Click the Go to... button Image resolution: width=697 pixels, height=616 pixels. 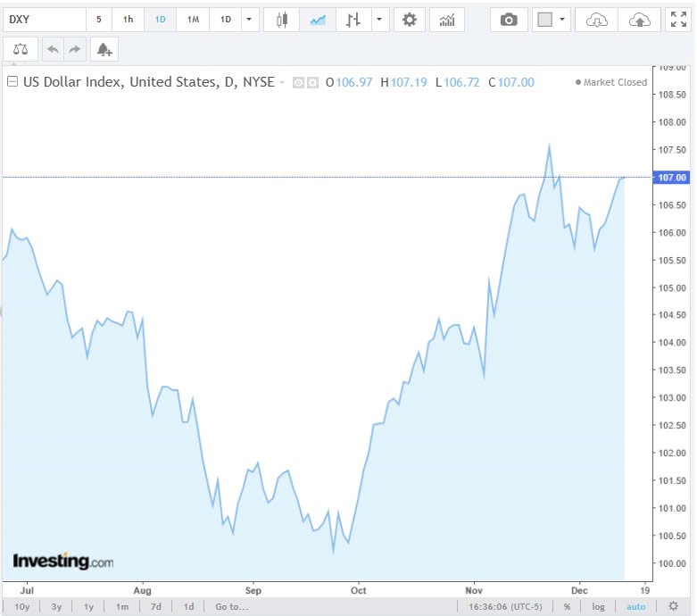tap(231, 607)
